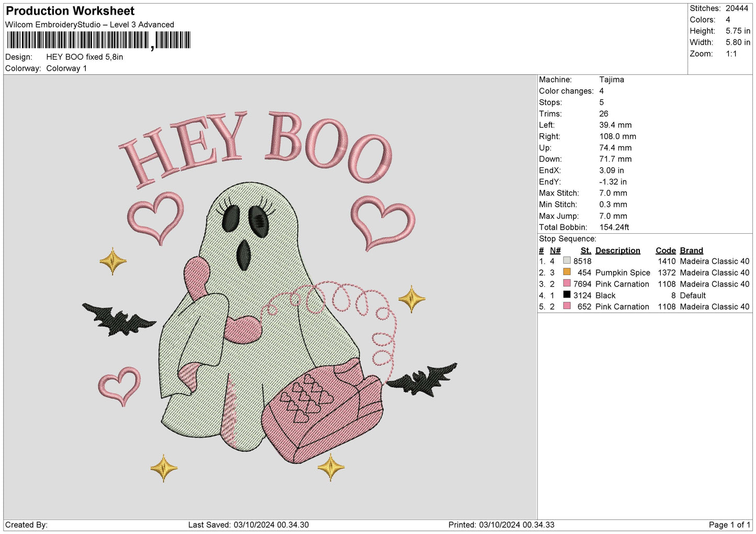Click 'Madeira Classic 40' in the Pumpkin Spice row
The image size is (756, 534).
tap(715, 273)
